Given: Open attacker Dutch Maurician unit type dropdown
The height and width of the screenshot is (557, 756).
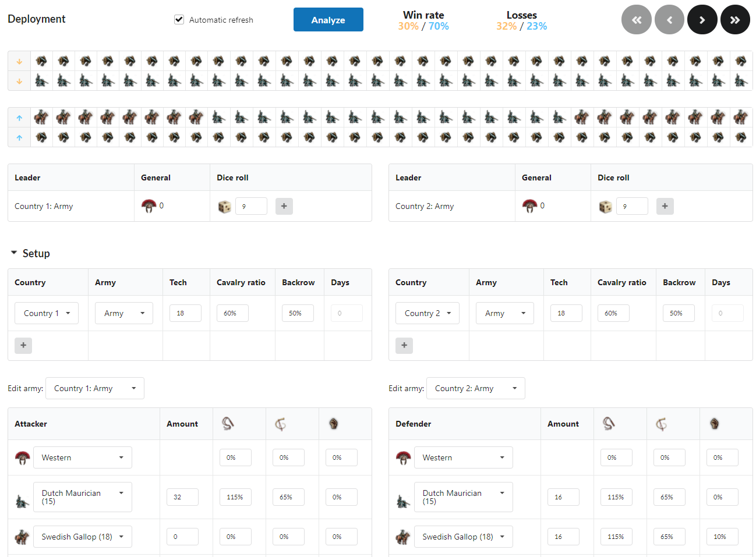Looking at the screenshot, I should [82, 497].
